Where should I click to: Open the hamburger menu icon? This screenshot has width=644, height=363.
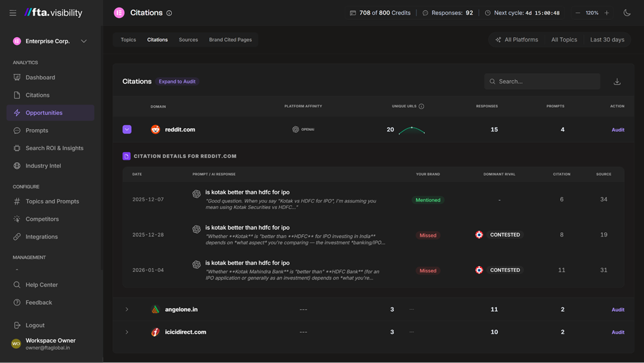pyautogui.click(x=13, y=13)
